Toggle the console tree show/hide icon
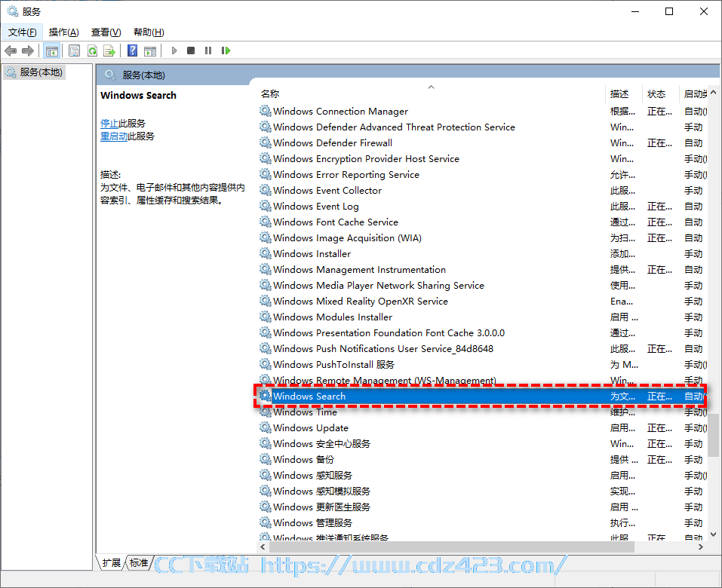The height and width of the screenshot is (588, 722). [x=52, y=51]
